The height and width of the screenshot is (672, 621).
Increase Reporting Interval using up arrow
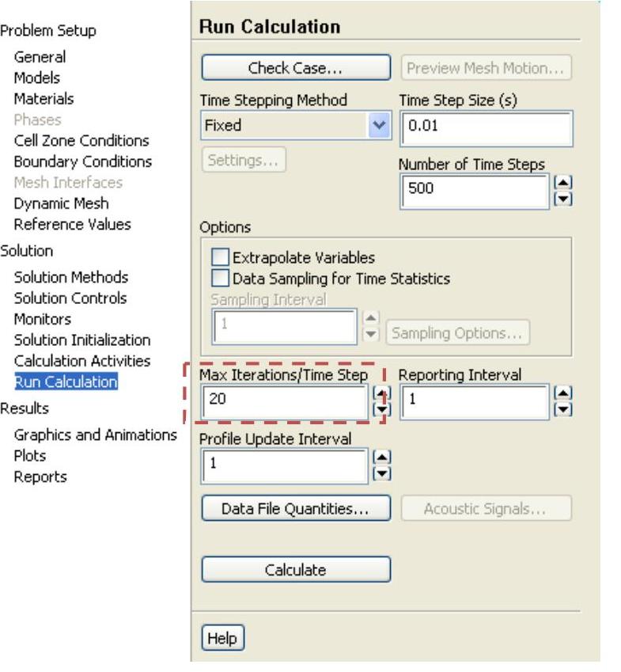[563, 393]
